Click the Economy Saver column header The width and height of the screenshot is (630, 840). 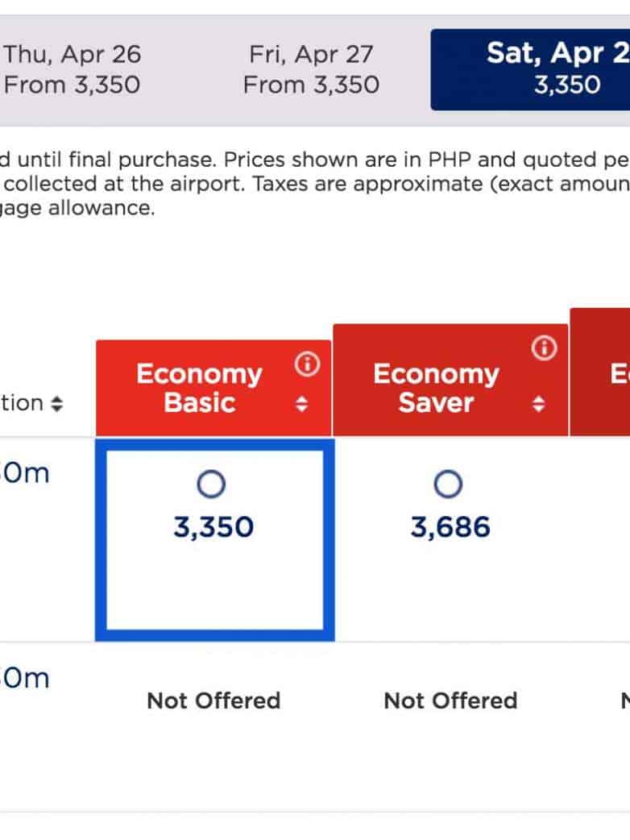(x=437, y=388)
